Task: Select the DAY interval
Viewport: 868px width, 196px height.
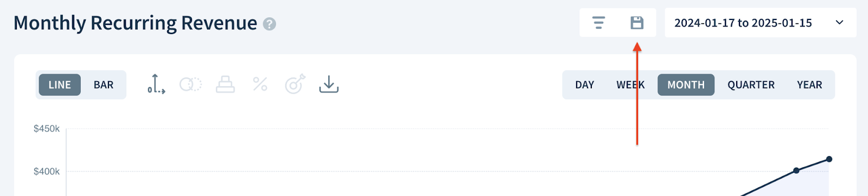Action: coord(584,85)
